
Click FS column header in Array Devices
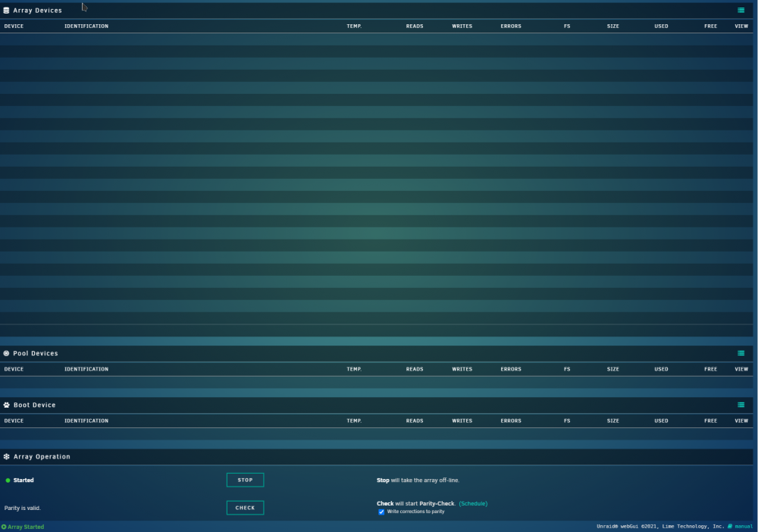567,26
